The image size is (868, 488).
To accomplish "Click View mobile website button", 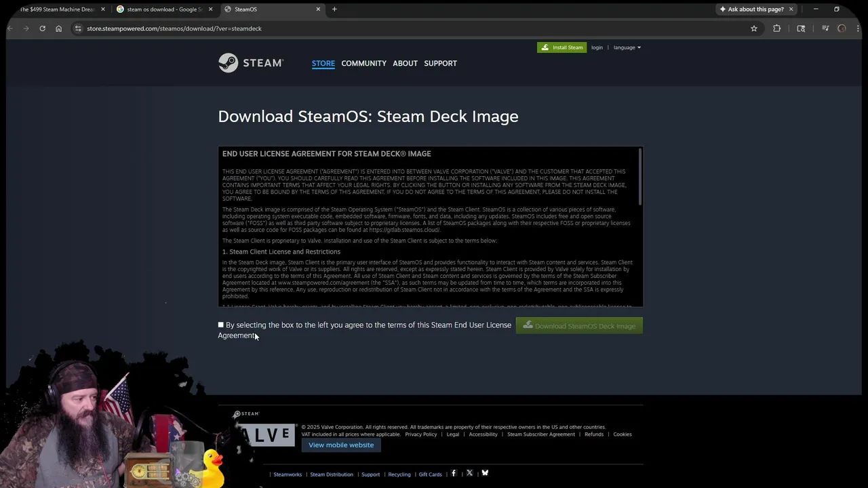I will [x=341, y=445].
